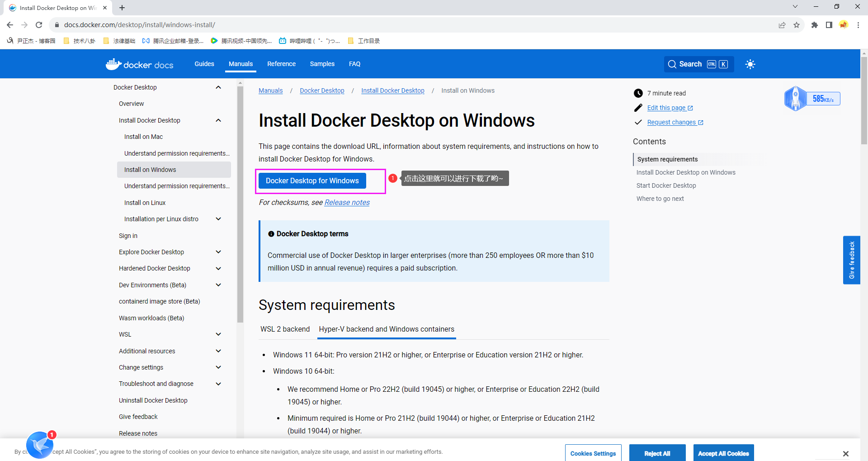Toggle the light/dark theme sun icon

(750, 64)
